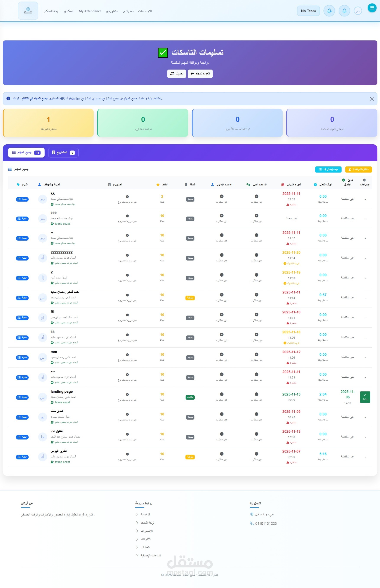This screenshot has width=380, height=588.
Task: Open 'الاجتماعات' navigation item
Action: (x=145, y=11)
